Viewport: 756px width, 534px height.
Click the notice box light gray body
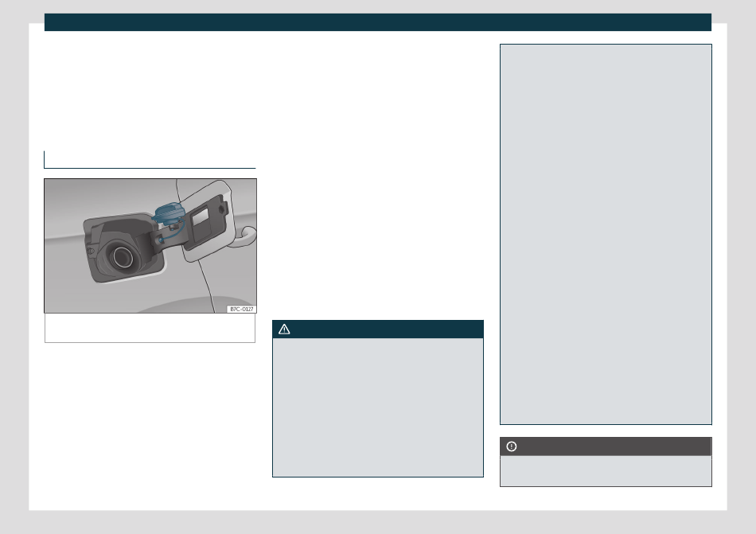point(605,470)
